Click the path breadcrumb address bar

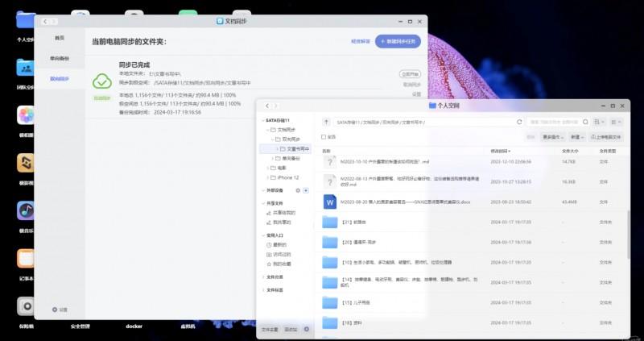point(423,123)
